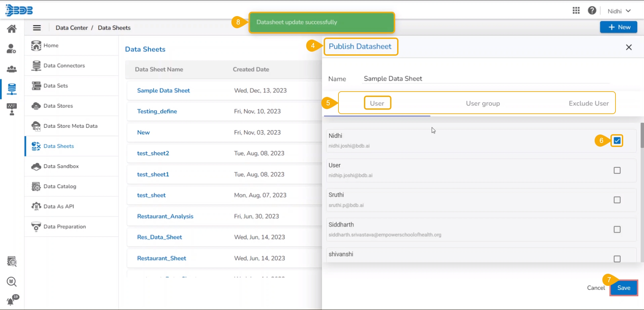Select Data As API sidebar item
The width and height of the screenshot is (644, 310).
click(58, 207)
